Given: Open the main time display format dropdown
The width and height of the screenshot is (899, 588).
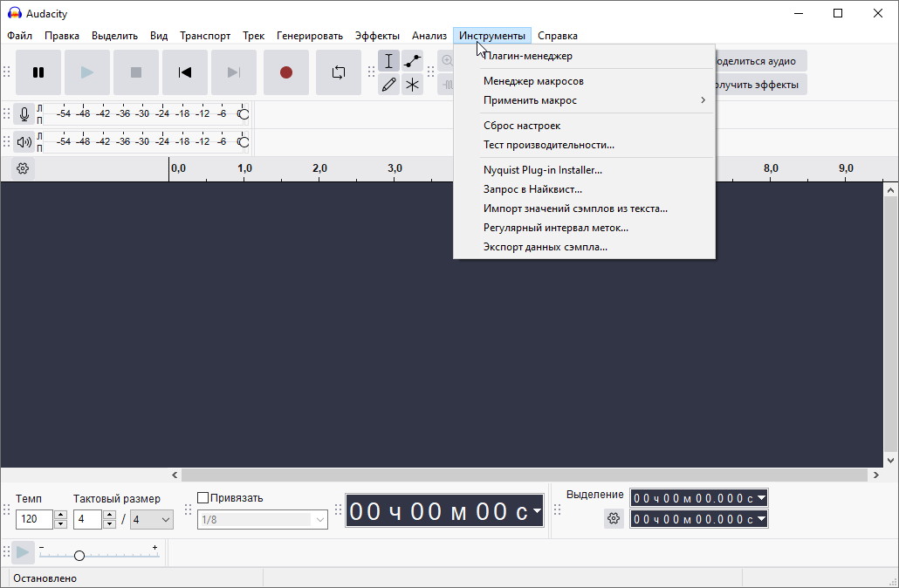Looking at the screenshot, I should pos(537,510).
